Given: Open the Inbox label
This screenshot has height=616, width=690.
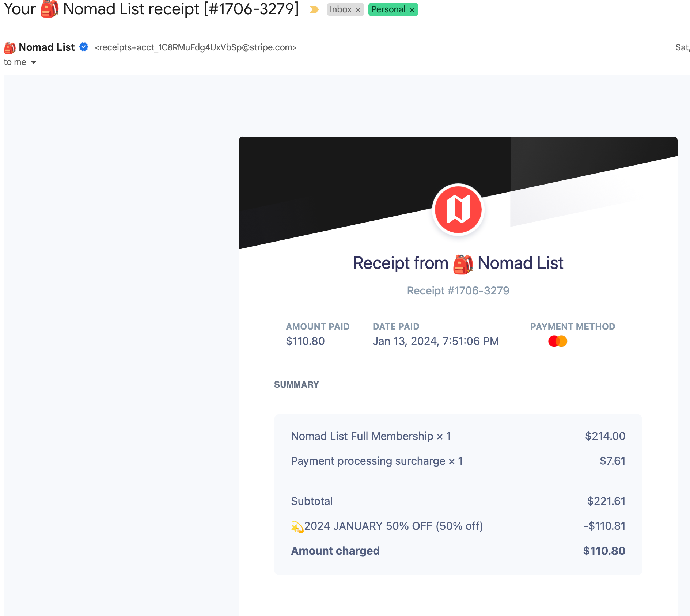Looking at the screenshot, I should 340,9.
